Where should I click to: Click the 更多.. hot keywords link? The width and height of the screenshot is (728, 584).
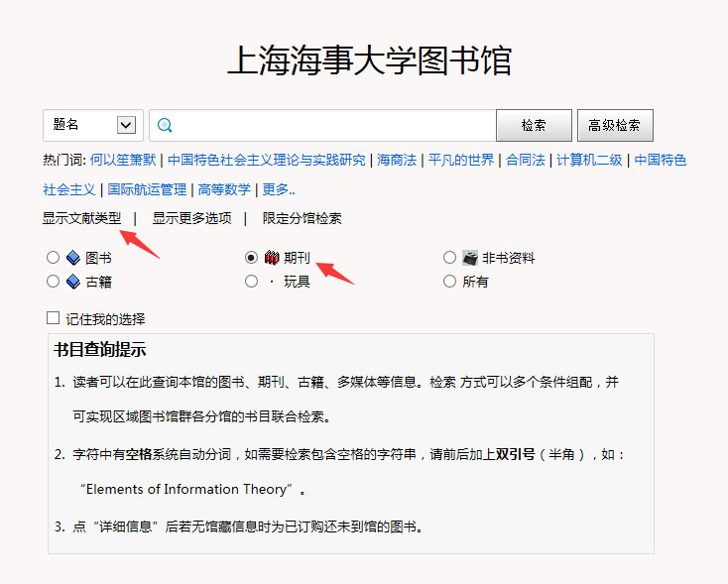(279, 189)
